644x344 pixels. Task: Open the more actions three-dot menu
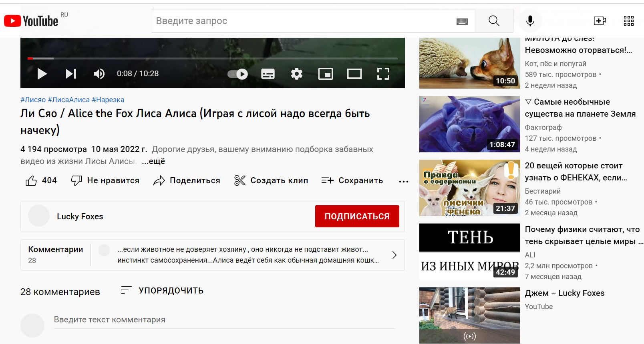tap(404, 181)
